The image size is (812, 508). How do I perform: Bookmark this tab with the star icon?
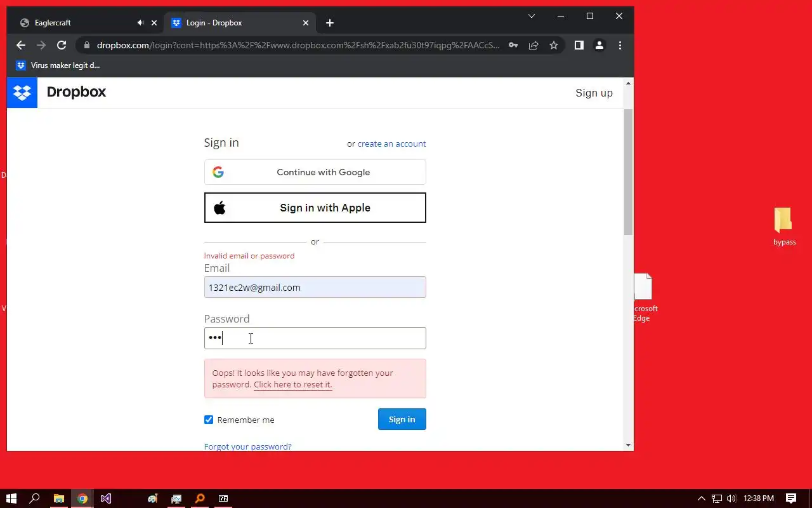[x=554, y=45]
